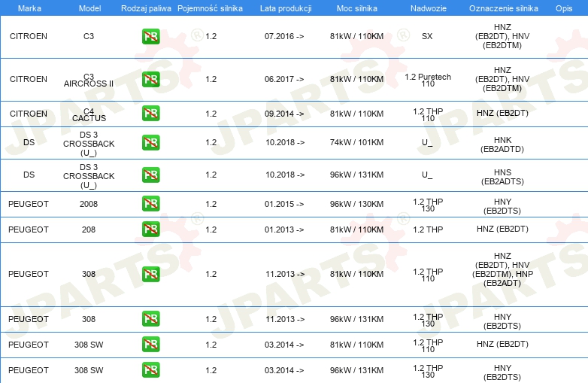Screen dimensions: 588x383
Task: Select the fuel type icon for C4 Cactus
Action: [x=150, y=114]
